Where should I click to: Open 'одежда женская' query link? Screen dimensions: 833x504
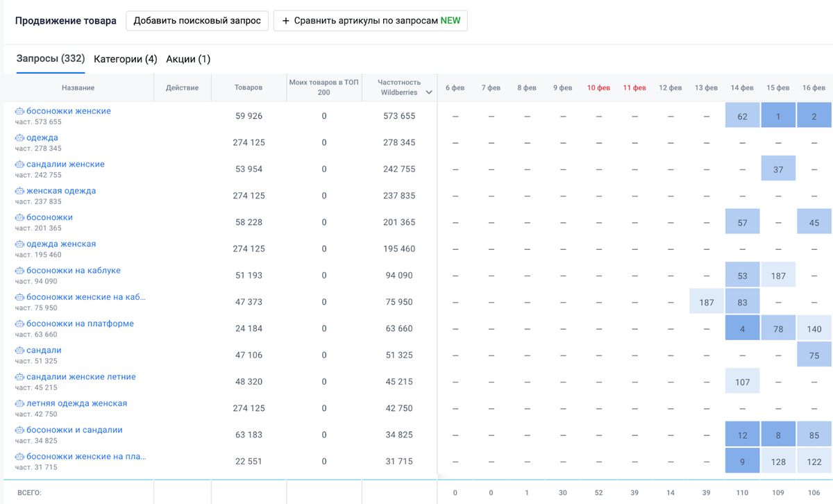pos(61,244)
